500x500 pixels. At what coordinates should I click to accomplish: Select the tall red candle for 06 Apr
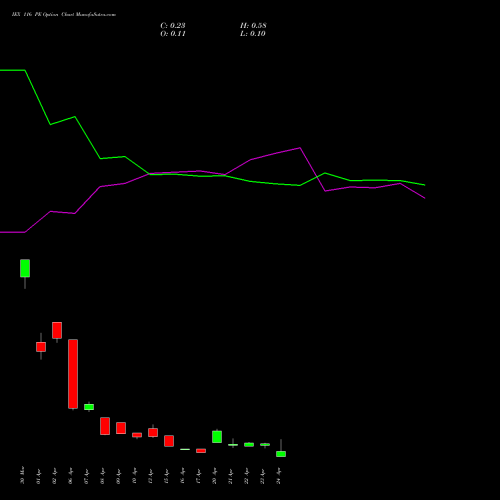[x=73, y=374]
